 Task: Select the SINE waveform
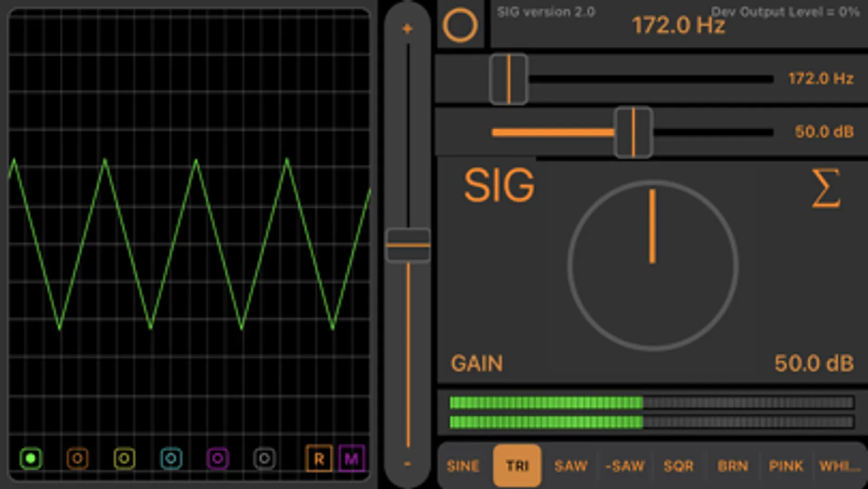point(463,466)
